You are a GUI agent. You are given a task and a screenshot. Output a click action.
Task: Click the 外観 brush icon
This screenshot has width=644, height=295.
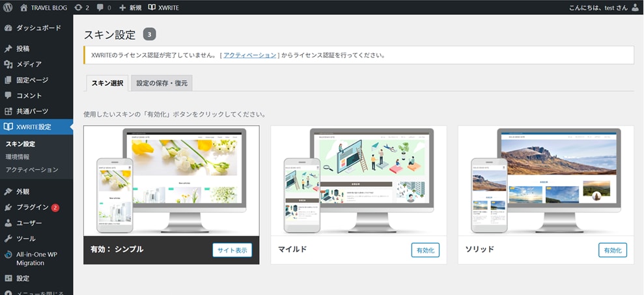coord(8,191)
